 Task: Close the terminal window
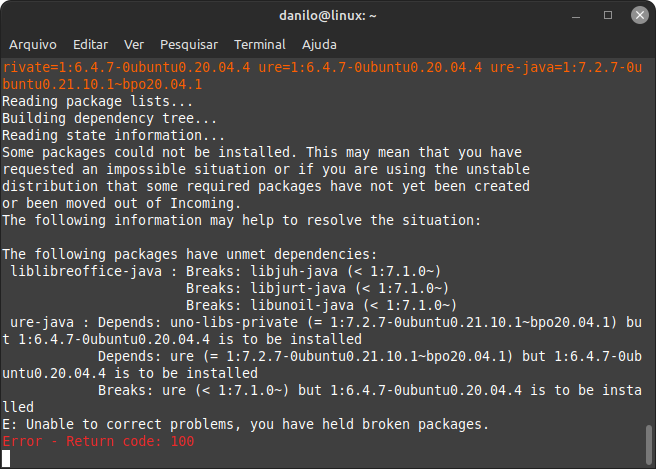click(x=640, y=15)
